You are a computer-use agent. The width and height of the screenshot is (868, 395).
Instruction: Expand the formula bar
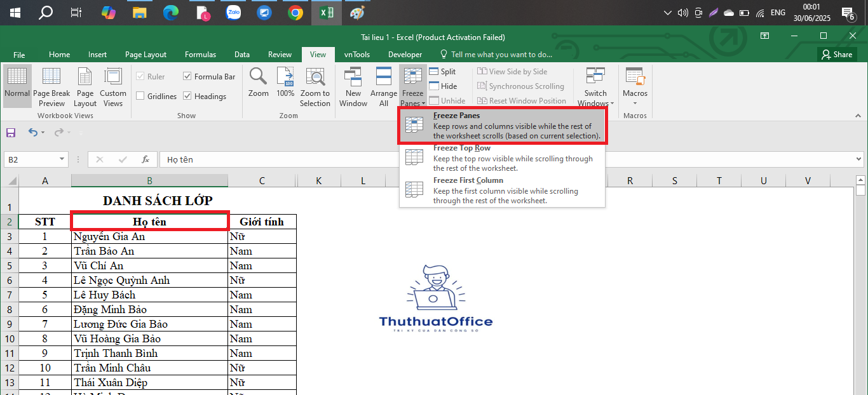(x=859, y=159)
